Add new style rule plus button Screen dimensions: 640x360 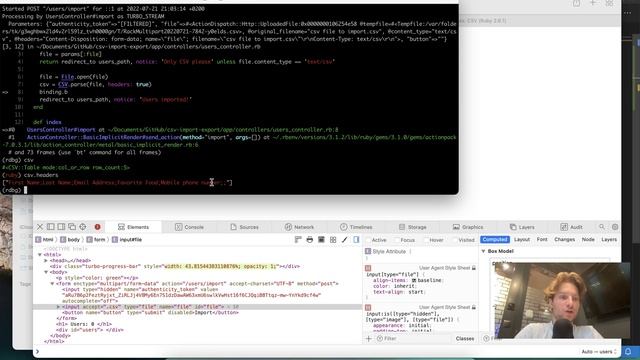[369, 338]
